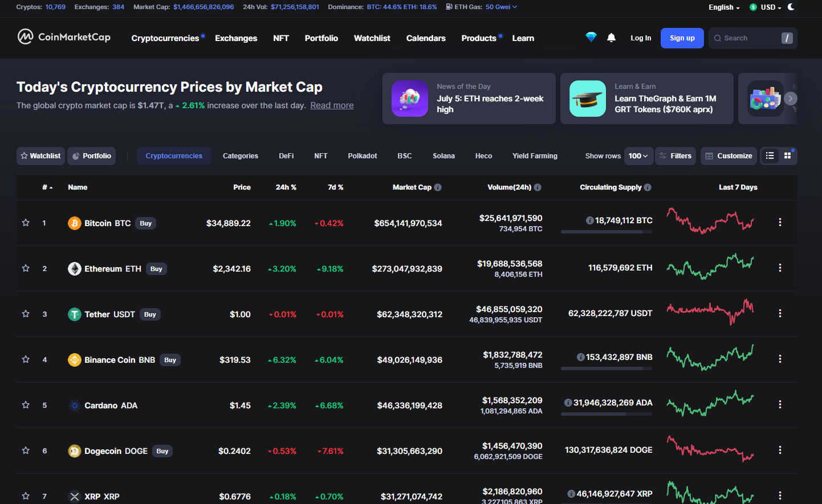
Task: Show Market Cap info tooltip icon
Action: coord(438,187)
